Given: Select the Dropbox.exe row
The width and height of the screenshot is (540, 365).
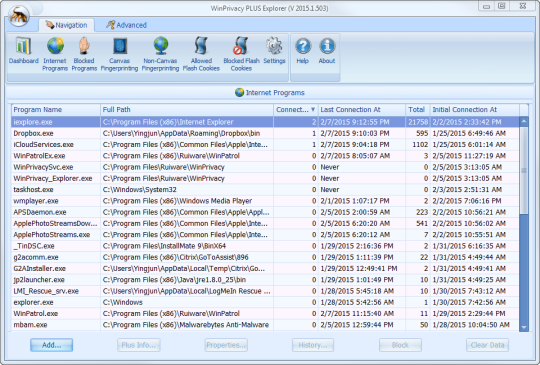Looking at the screenshot, I should click(265, 133).
